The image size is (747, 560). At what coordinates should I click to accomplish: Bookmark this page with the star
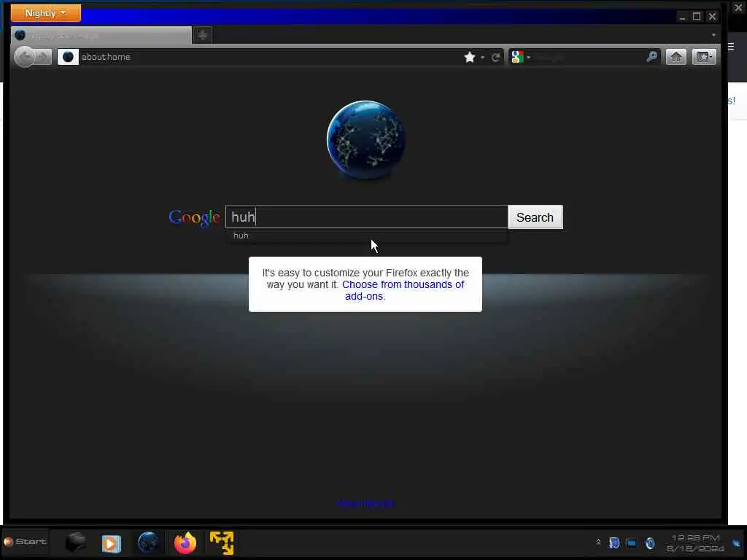(470, 57)
